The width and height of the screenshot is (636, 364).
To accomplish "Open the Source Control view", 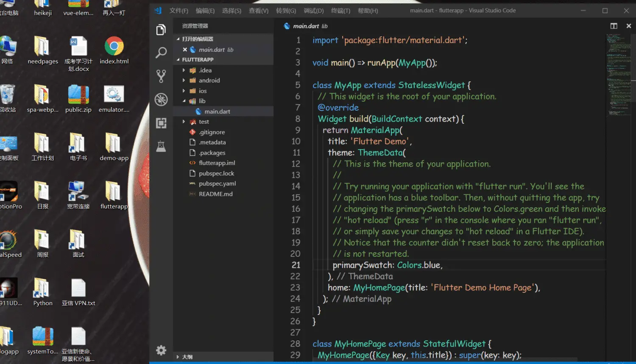I will click(x=161, y=76).
